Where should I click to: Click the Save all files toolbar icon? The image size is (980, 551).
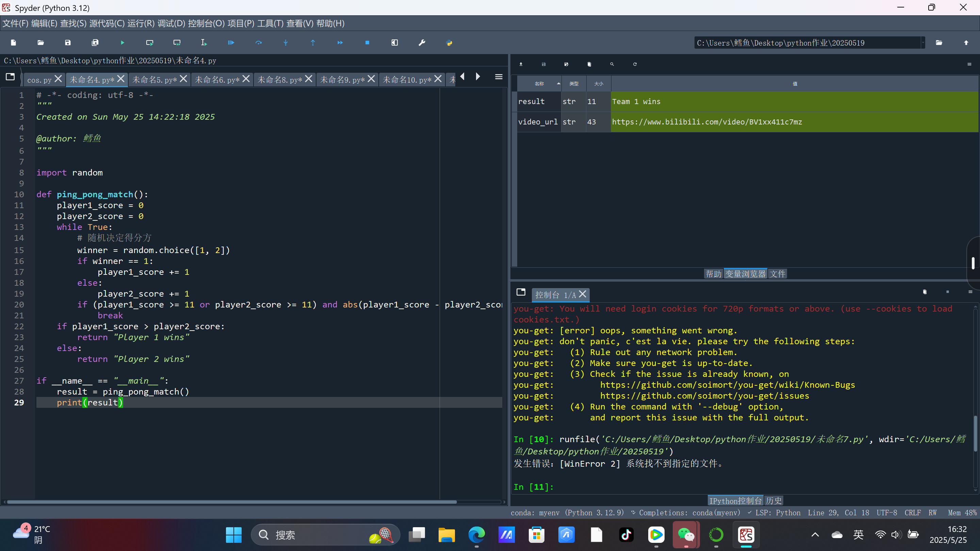[95, 43]
